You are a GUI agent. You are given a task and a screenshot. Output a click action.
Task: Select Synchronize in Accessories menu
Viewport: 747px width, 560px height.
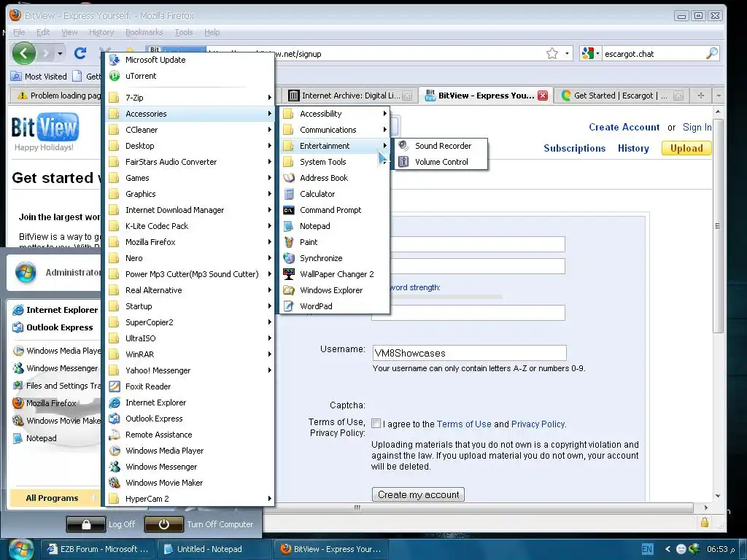[334, 258]
